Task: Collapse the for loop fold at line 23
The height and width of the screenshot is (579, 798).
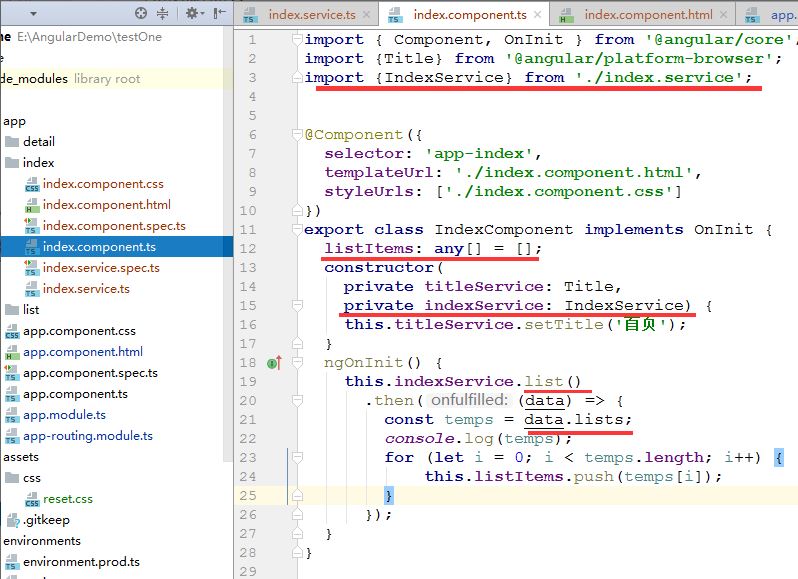Action: coord(297,457)
